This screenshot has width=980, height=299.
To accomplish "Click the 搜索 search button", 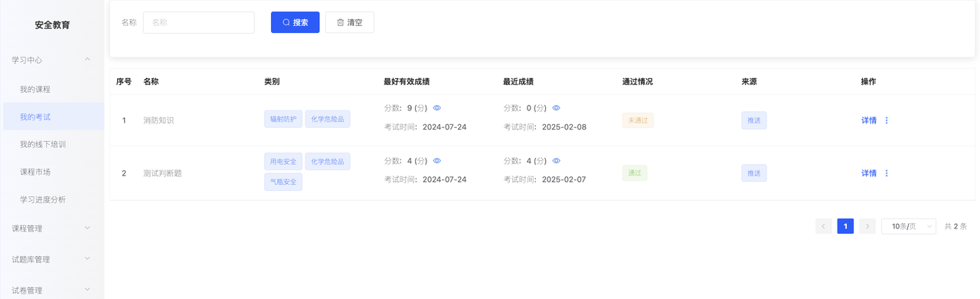I will click(x=296, y=22).
